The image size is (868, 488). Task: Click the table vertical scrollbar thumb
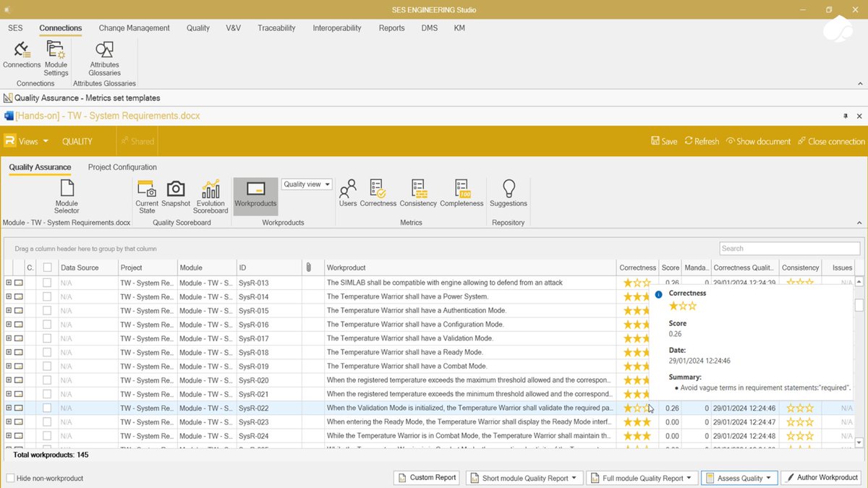(859, 305)
